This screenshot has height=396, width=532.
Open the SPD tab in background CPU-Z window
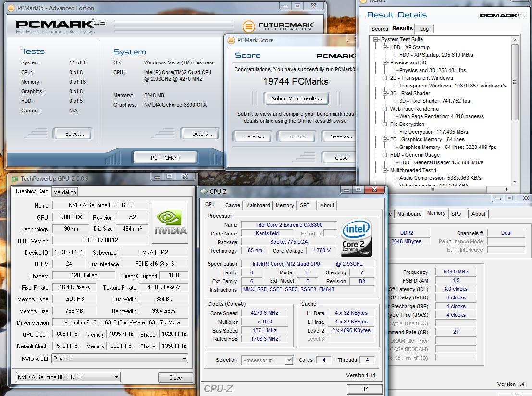point(456,214)
